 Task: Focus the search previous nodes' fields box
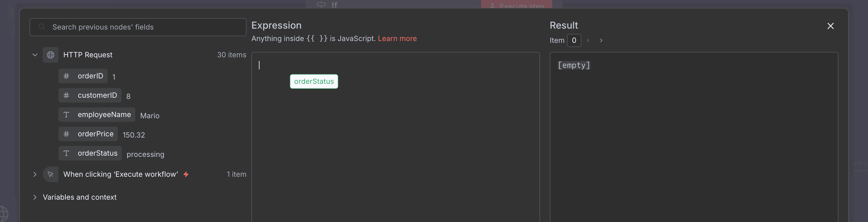pos(138,27)
